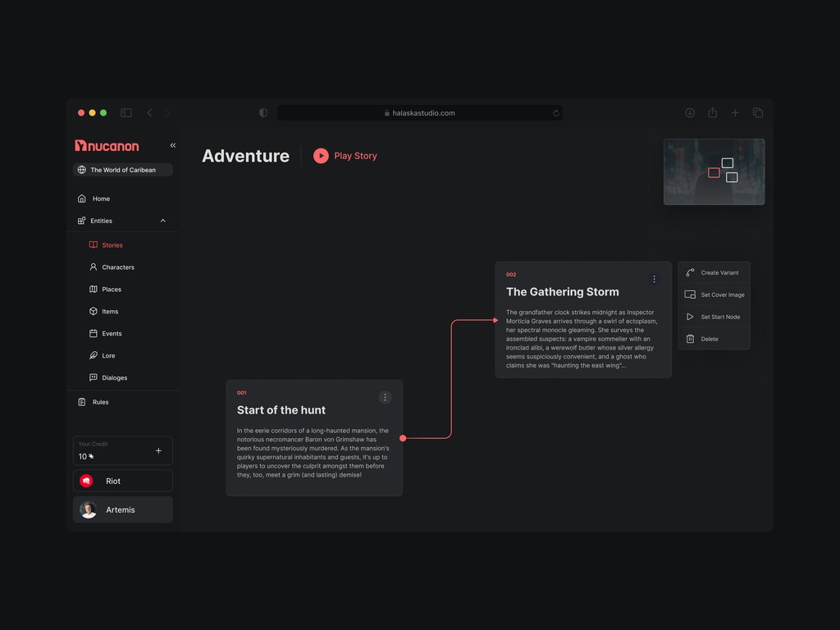This screenshot has height=630, width=840.
Task: Choose Delete from context menu
Action: click(714, 339)
